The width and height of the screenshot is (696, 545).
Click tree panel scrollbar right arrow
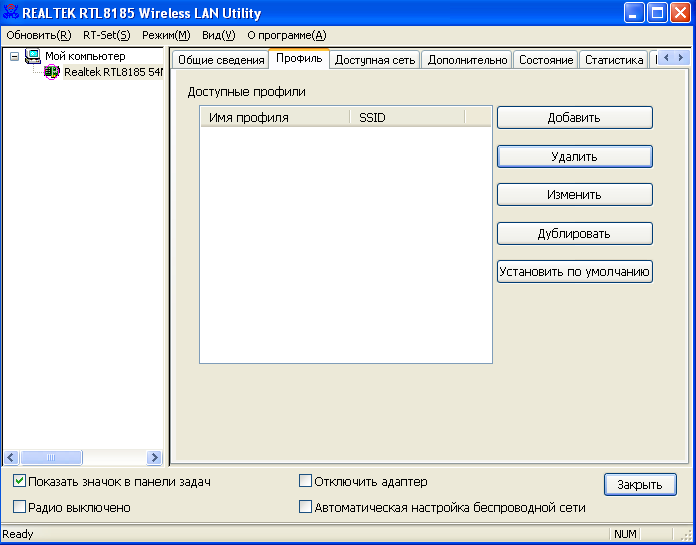154,457
